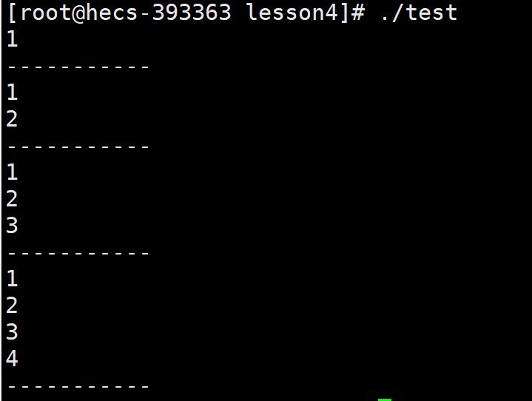
Task: Click the second dashed separator line
Action: [x=78, y=147]
